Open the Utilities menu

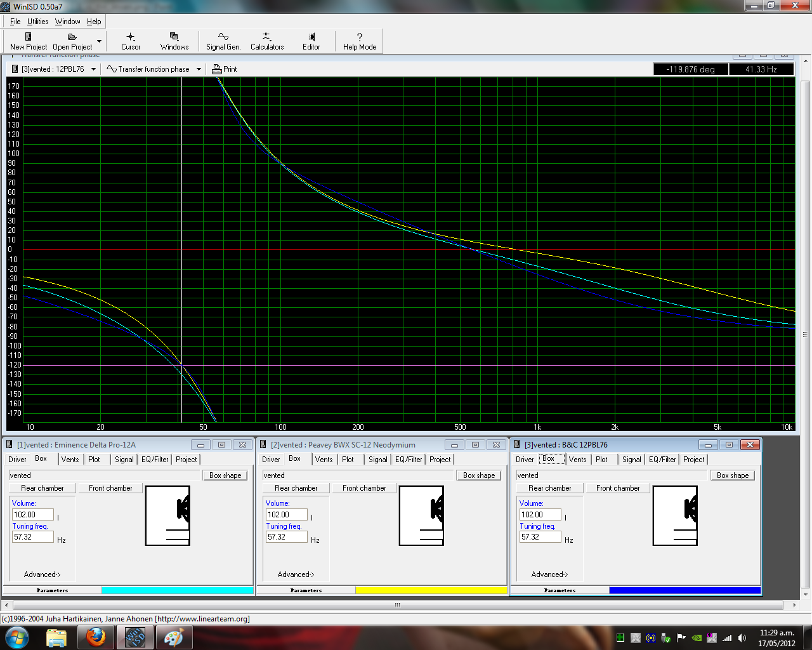[x=37, y=22]
